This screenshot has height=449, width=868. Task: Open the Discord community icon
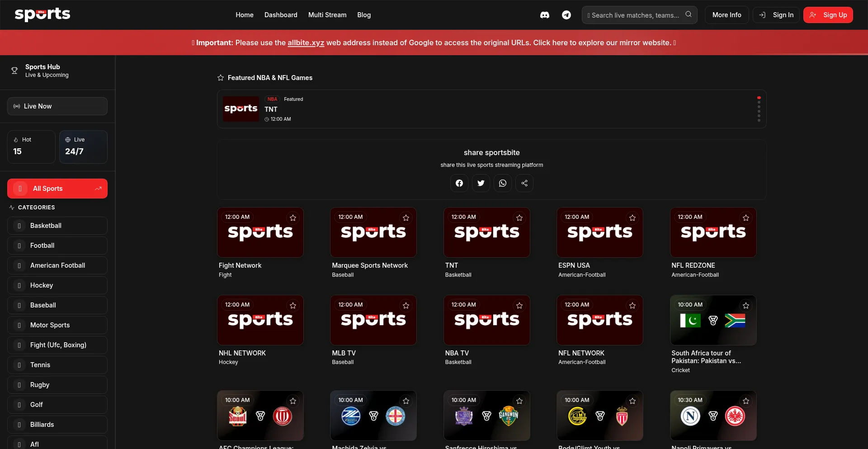pyautogui.click(x=544, y=15)
